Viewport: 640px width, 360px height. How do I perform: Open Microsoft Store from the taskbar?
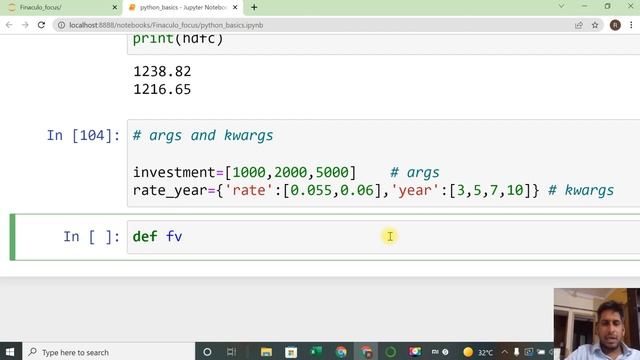point(291,352)
